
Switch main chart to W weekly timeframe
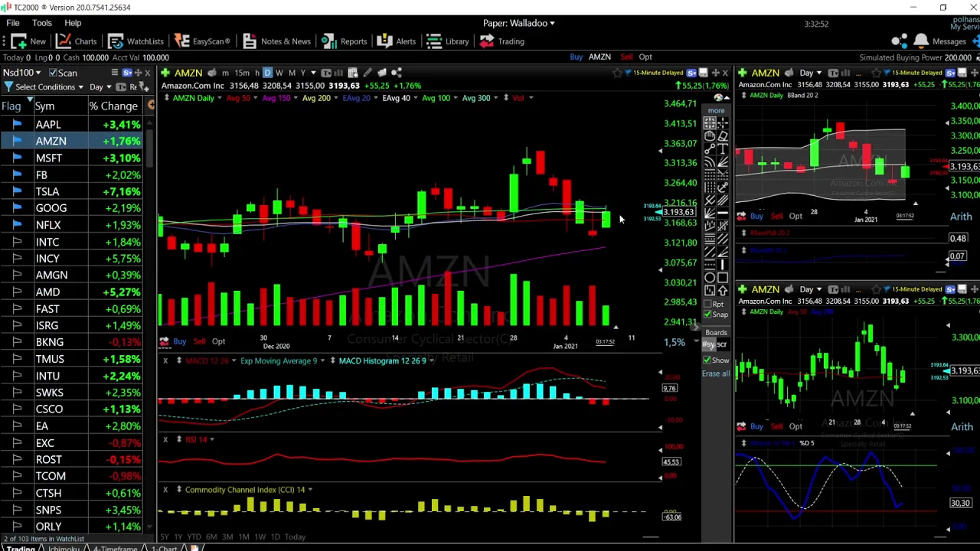coord(279,73)
